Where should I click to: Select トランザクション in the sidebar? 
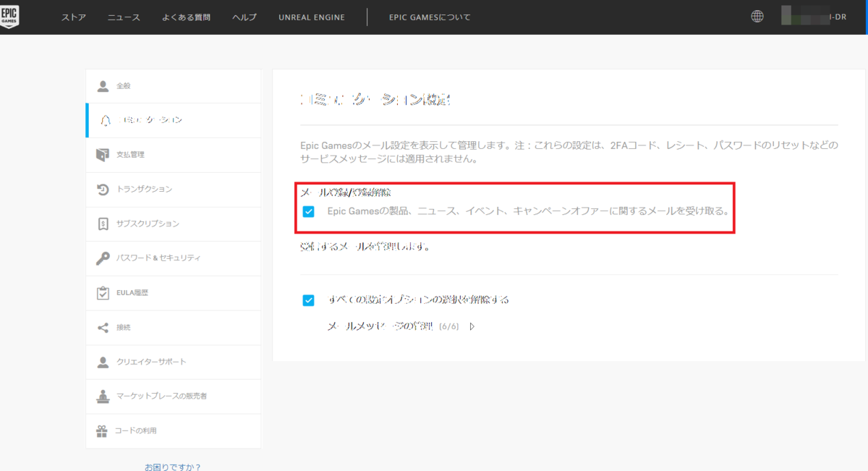(x=174, y=190)
